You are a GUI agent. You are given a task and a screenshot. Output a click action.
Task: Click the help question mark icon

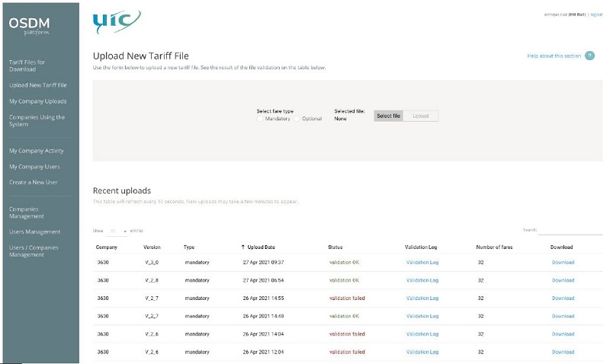[x=589, y=56]
